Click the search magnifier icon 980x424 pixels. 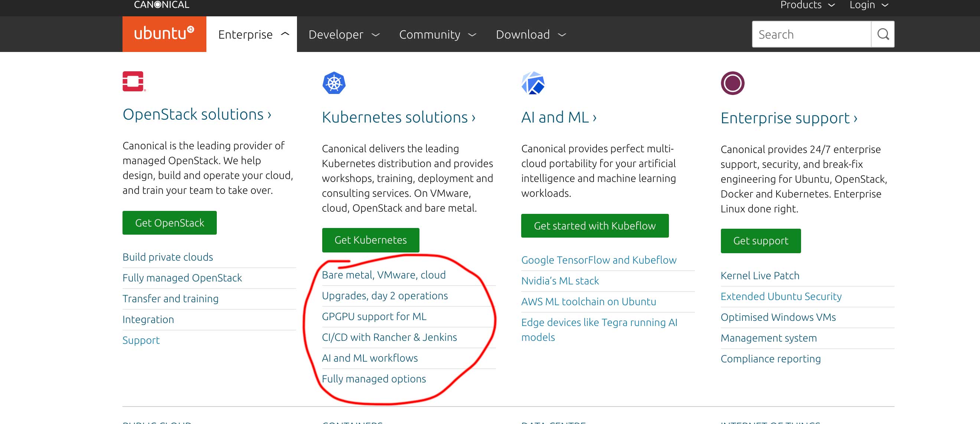[883, 34]
